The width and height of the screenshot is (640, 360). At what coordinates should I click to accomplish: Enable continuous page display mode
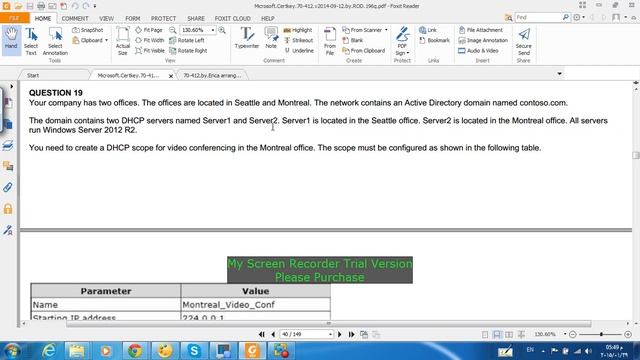[497, 335]
